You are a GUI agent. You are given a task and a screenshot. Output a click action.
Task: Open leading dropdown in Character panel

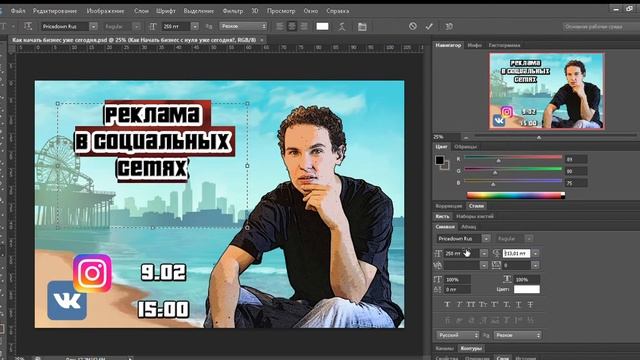[x=536, y=253]
